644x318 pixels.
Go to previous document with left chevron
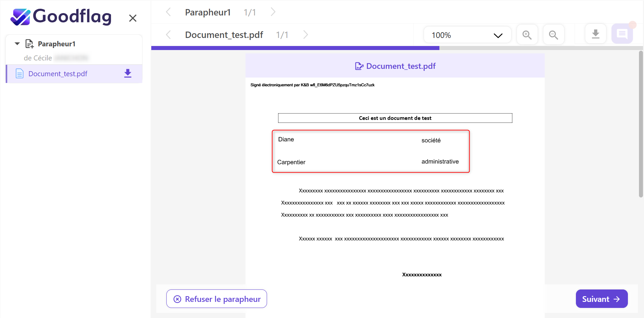click(168, 35)
